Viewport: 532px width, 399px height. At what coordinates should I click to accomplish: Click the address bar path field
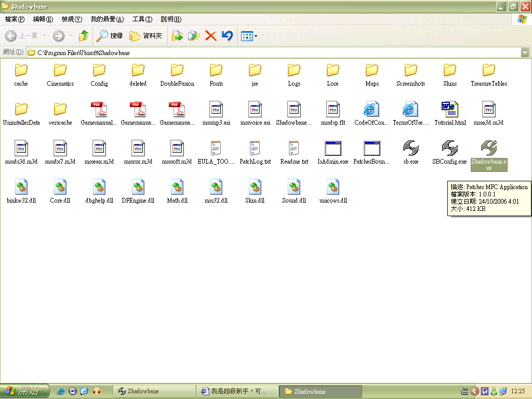point(273,52)
